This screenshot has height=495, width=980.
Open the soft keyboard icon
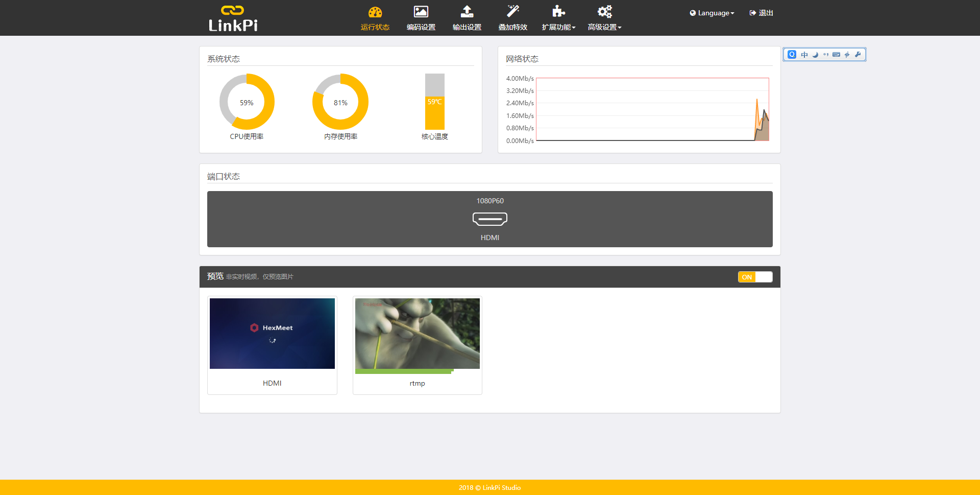(x=836, y=55)
